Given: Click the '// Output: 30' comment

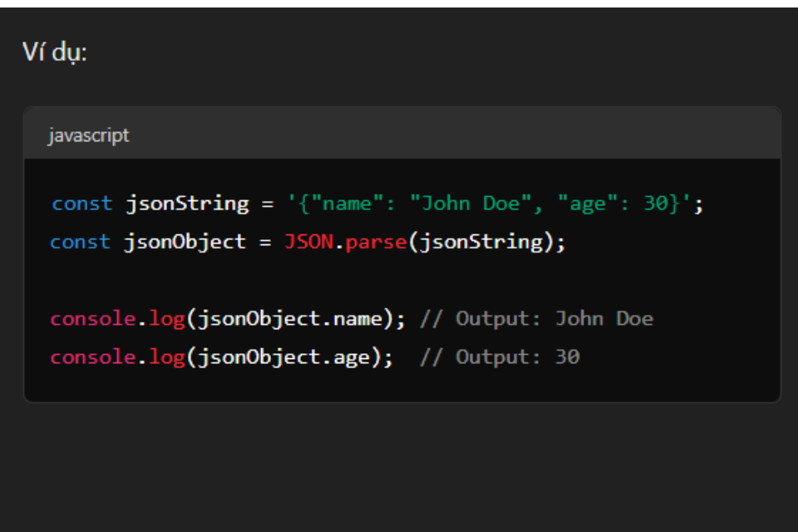Looking at the screenshot, I should coord(500,357).
